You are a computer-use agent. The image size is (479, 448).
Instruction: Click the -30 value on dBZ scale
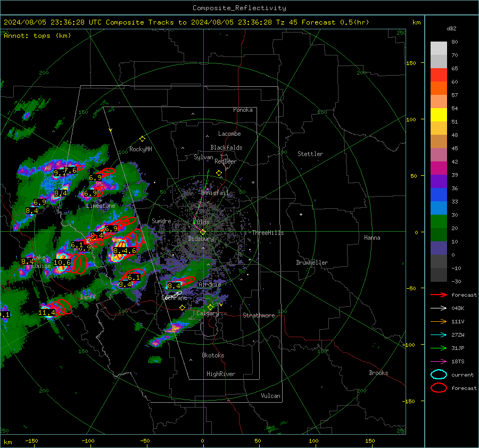point(456,281)
